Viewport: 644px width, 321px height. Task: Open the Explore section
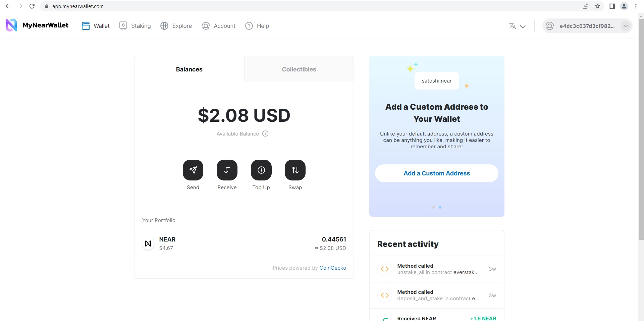click(x=176, y=26)
